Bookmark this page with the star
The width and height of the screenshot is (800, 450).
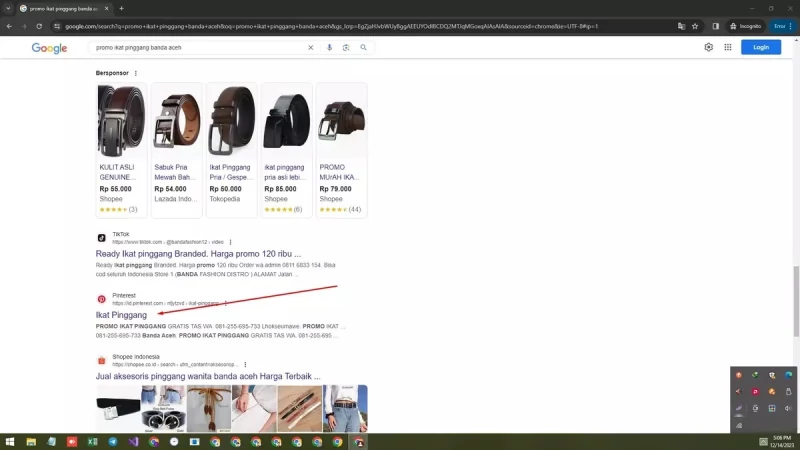click(x=695, y=26)
